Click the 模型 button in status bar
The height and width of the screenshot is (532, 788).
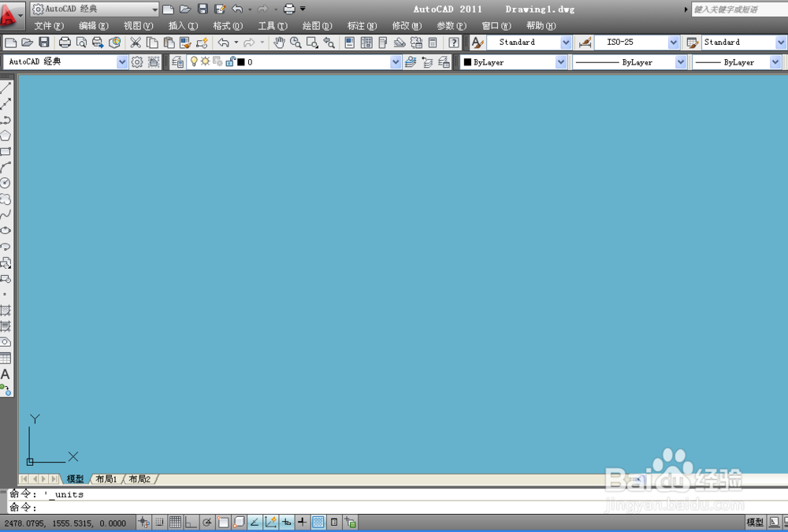coord(755,523)
